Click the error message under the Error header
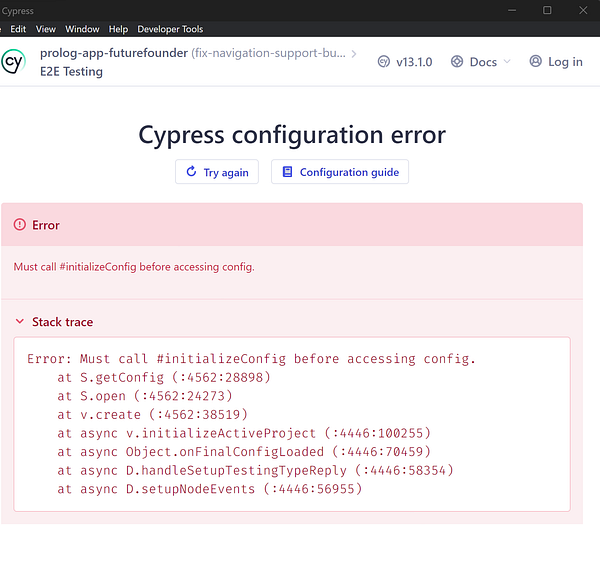Viewport: 600px width, 575px height. tap(134, 267)
